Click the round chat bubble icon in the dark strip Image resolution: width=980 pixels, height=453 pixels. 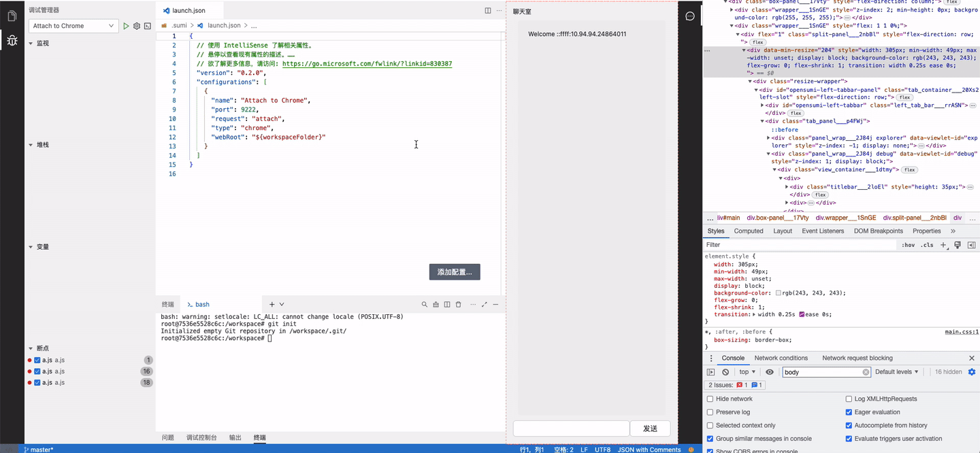(x=690, y=16)
